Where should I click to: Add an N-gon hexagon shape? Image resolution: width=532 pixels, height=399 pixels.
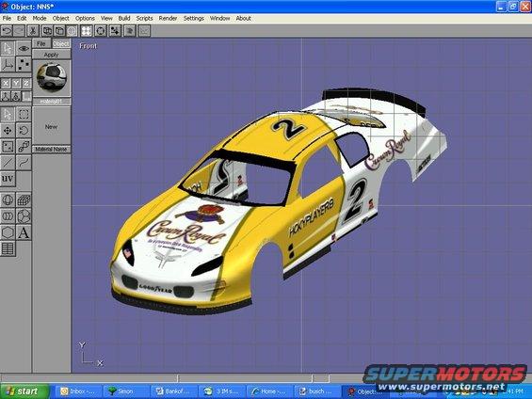[8, 232]
